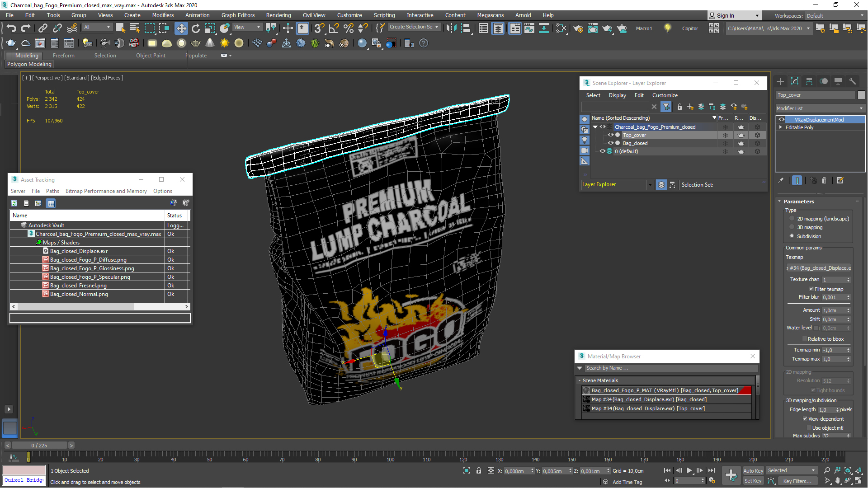The width and height of the screenshot is (868, 488).
Task: Click the Texmap #34 Bag_closed_Displace button
Action: [x=818, y=268]
